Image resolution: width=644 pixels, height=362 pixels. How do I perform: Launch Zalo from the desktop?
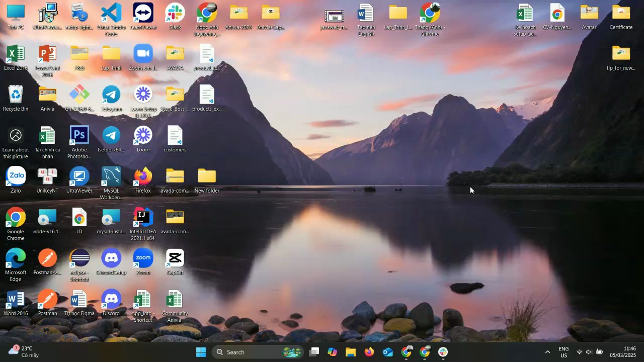tap(16, 179)
